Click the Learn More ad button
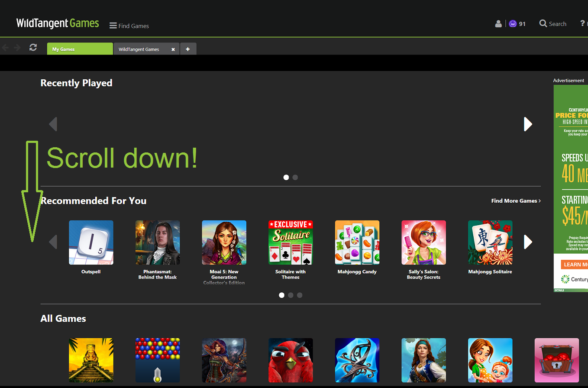This screenshot has height=388, width=588. point(575,265)
